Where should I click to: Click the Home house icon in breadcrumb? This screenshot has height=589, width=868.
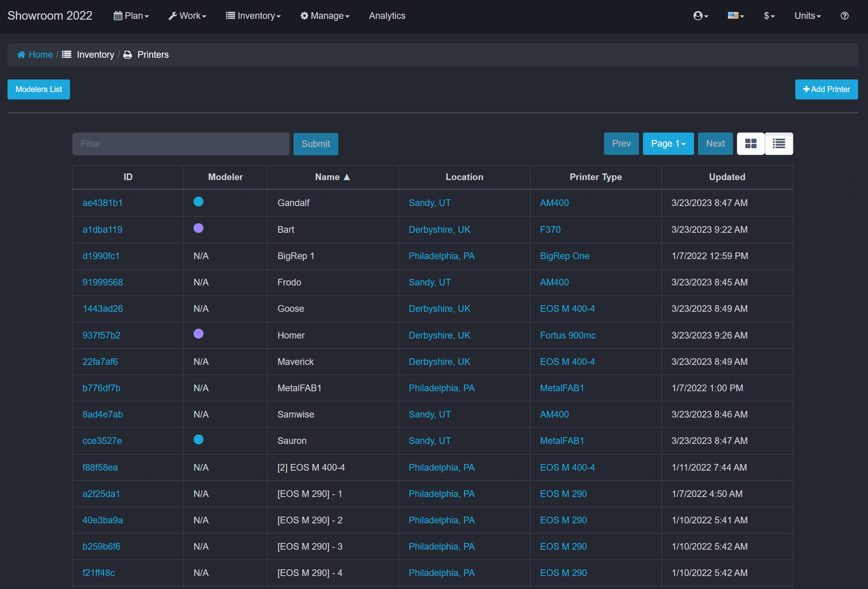tap(21, 55)
